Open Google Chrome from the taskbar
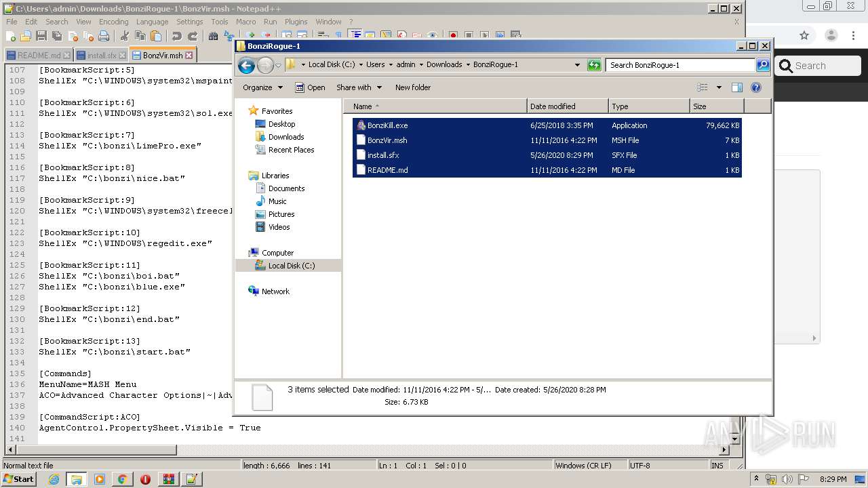Viewport: 868px width, 488px height. pyautogui.click(x=122, y=479)
